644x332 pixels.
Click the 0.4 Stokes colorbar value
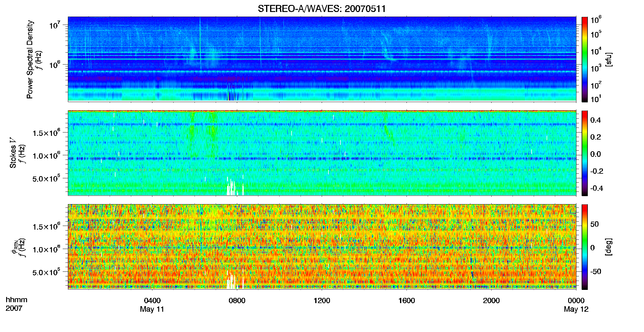click(595, 120)
